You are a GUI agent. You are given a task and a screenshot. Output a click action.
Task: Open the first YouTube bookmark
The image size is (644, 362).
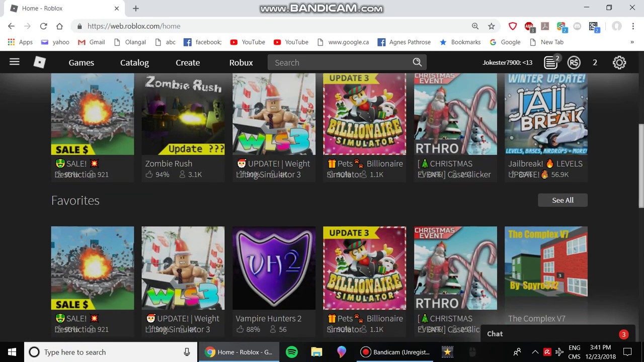[247, 42]
